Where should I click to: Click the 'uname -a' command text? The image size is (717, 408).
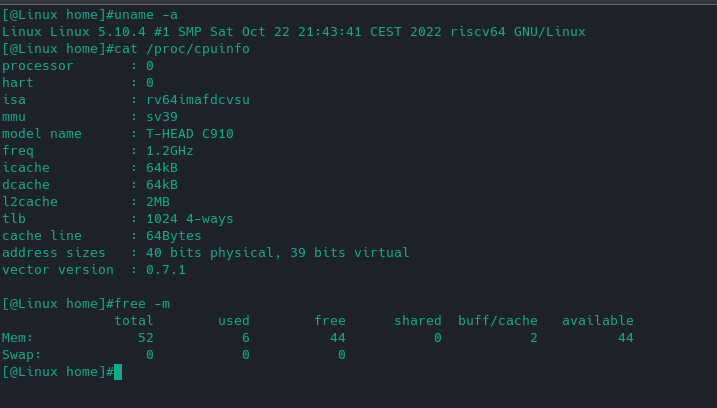click(x=150, y=14)
